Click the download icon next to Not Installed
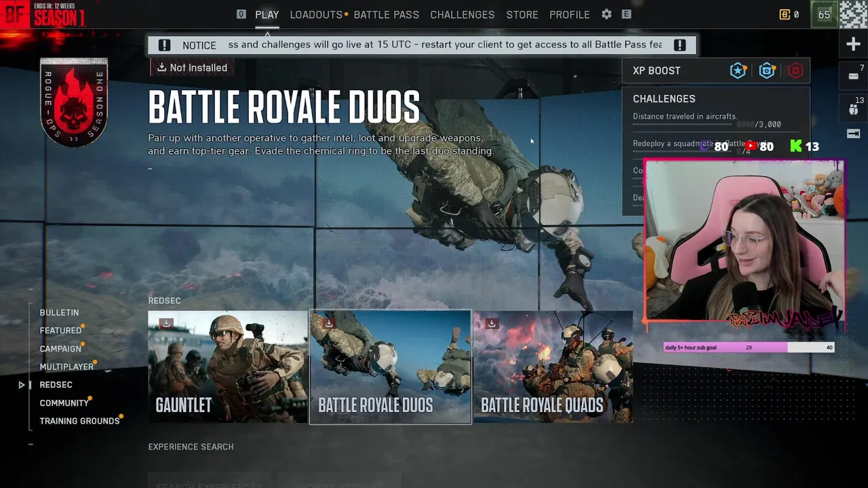This screenshot has height=488, width=868. click(161, 67)
